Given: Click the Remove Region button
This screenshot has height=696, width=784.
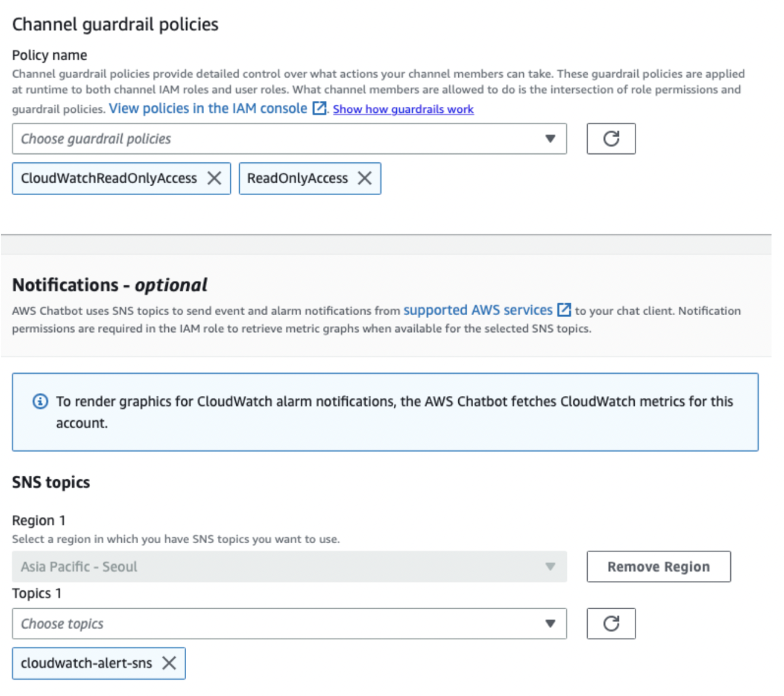Looking at the screenshot, I should pyautogui.click(x=659, y=566).
